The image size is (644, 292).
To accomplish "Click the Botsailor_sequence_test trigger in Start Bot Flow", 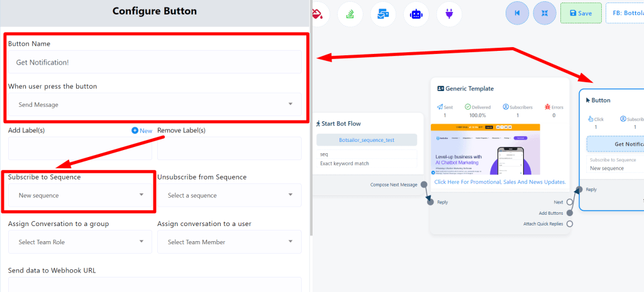I will 367,140.
